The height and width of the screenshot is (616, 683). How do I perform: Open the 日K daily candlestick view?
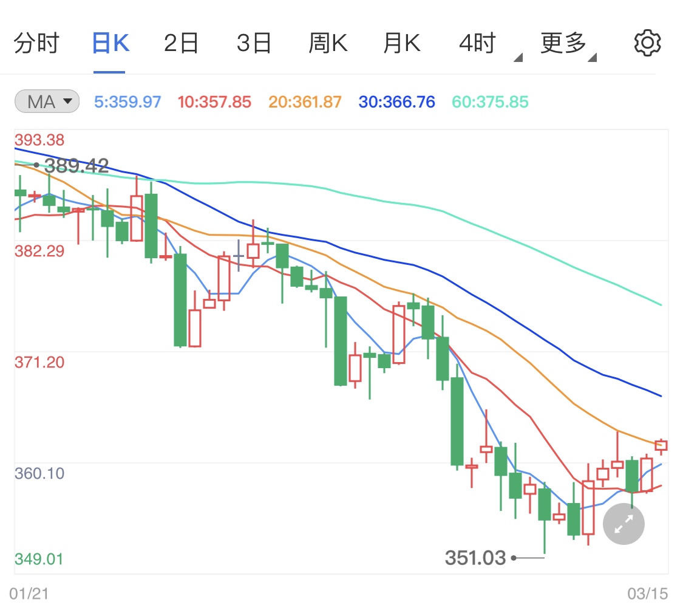coord(109,42)
